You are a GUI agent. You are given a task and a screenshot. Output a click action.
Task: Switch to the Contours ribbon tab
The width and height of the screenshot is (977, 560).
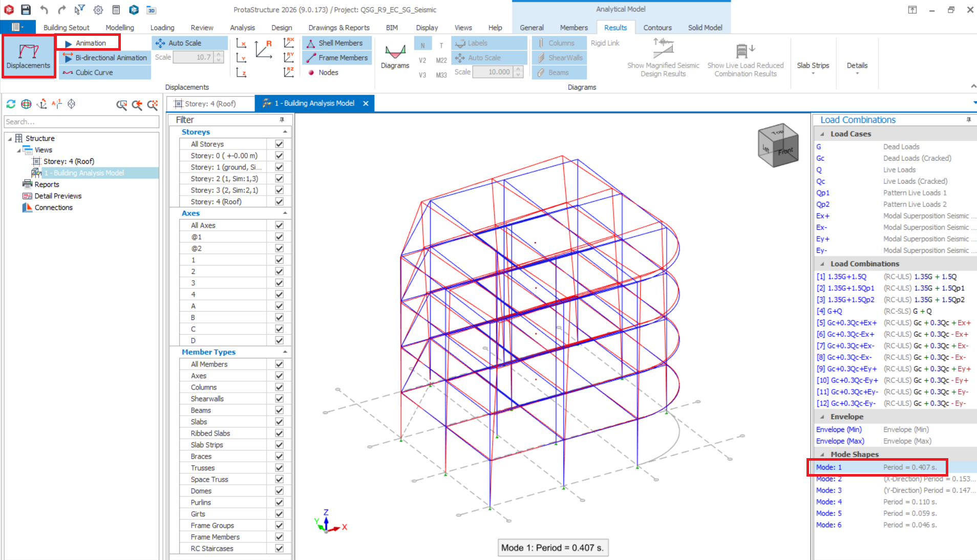(657, 28)
